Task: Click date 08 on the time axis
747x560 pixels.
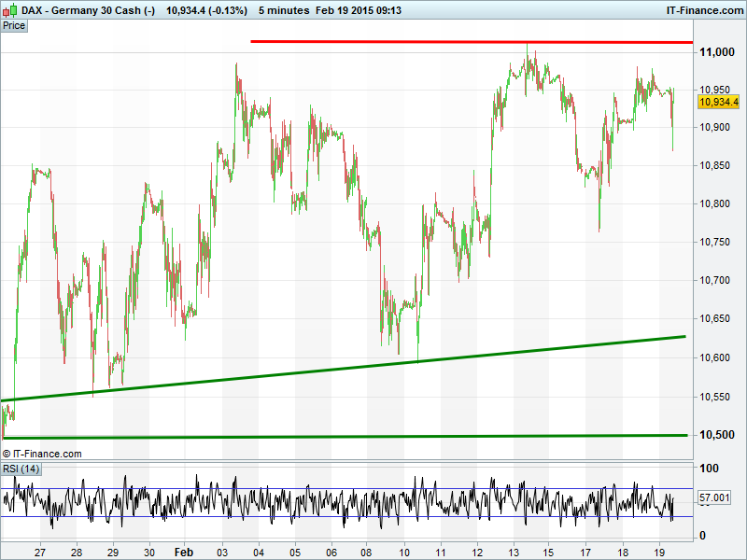Action: click(x=366, y=553)
